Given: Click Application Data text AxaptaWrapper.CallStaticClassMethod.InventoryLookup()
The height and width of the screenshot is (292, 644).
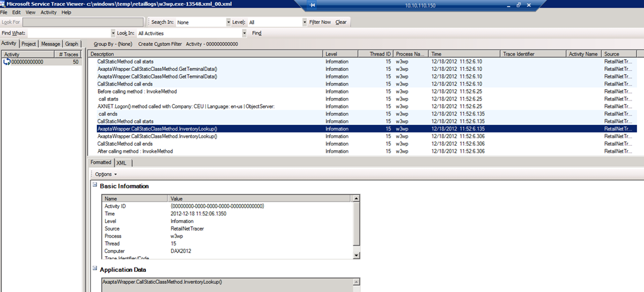Looking at the screenshot, I should tap(162, 282).
